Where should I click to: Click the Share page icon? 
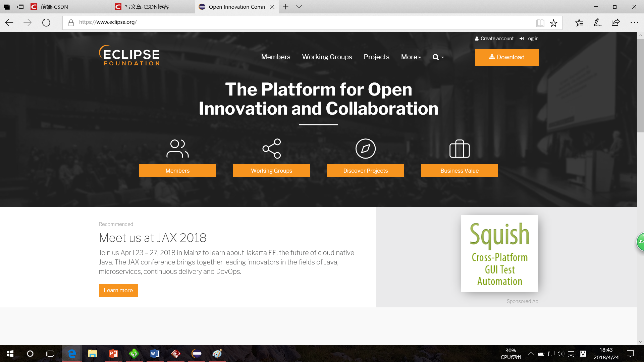(x=615, y=22)
